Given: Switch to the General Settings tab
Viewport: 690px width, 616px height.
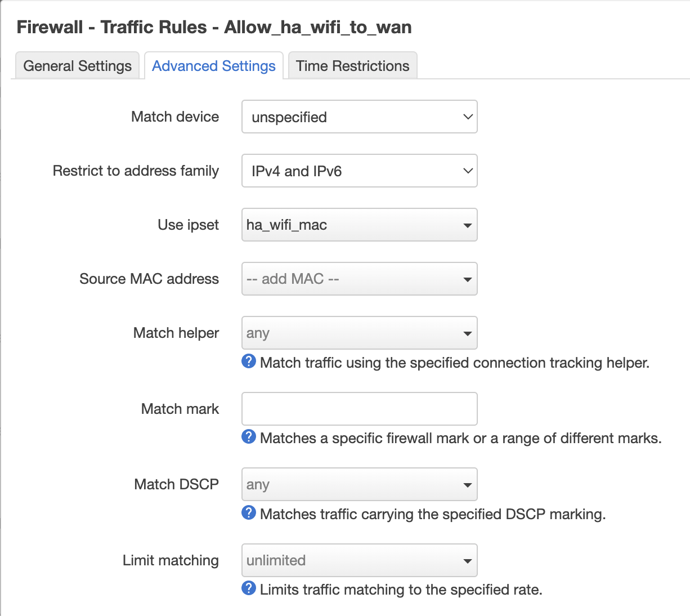Looking at the screenshot, I should [78, 66].
